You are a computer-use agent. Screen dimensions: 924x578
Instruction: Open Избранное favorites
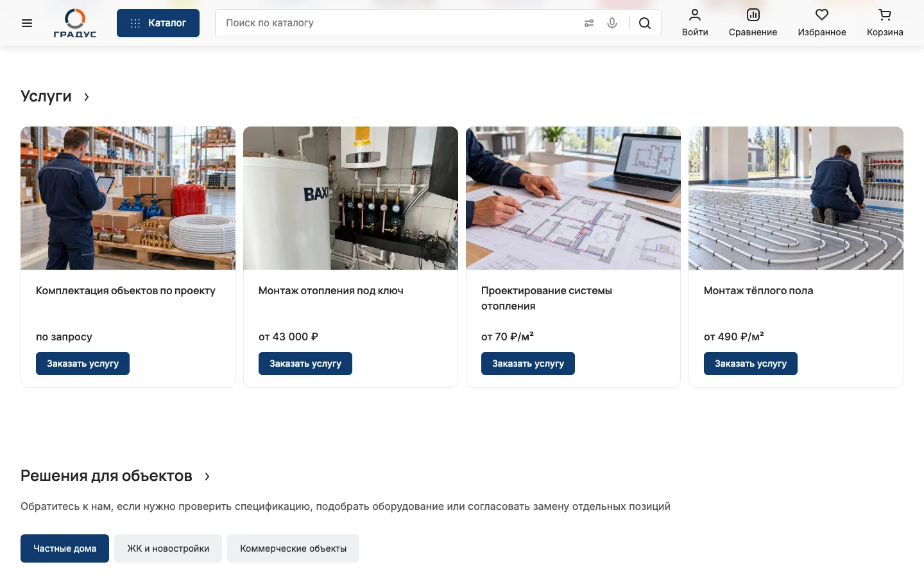click(x=822, y=23)
